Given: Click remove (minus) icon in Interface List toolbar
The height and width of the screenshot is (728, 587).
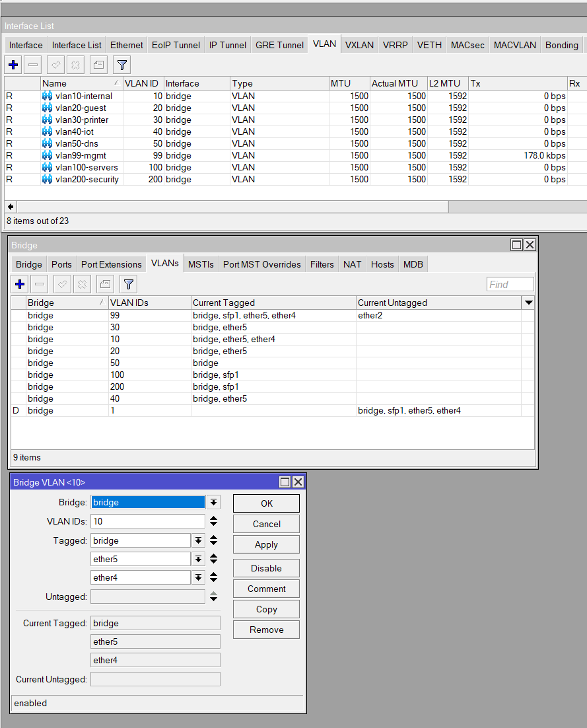Looking at the screenshot, I should click(x=33, y=65).
